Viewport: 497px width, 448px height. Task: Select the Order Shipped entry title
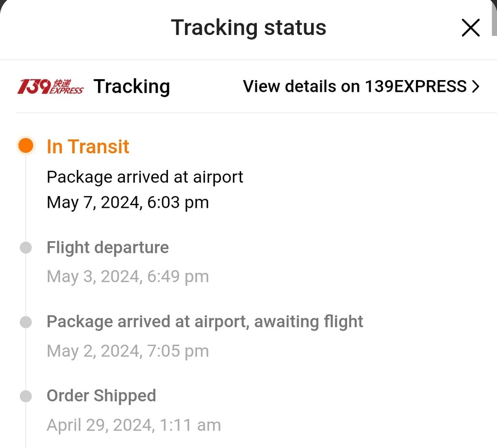101,396
